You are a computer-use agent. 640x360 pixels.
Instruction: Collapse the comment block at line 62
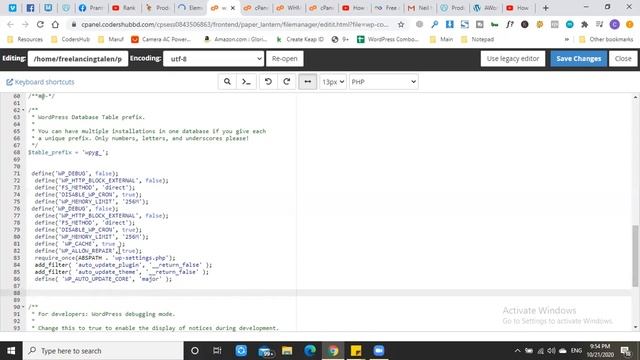click(x=23, y=110)
